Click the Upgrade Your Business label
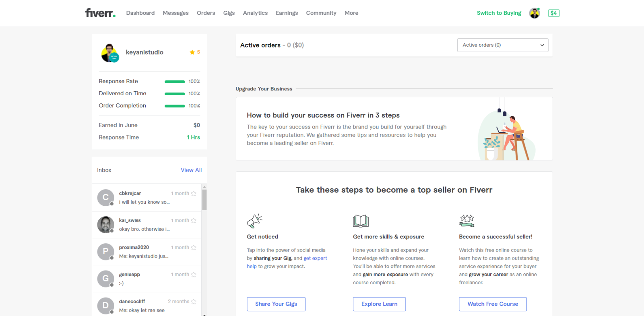The height and width of the screenshot is (316, 644). click(x=264, y=89)
